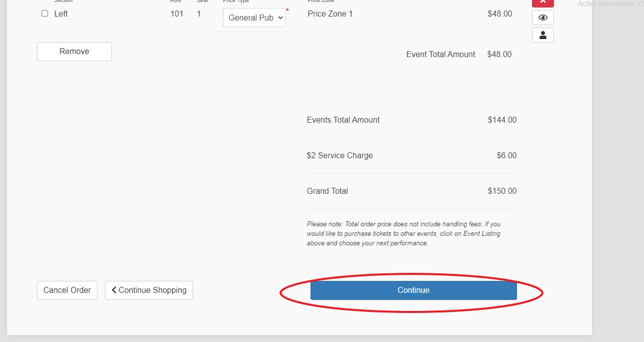Click the eye icon beside the ticket row
This screenshot has height=342, width=644.
click(x=542, y=18)
